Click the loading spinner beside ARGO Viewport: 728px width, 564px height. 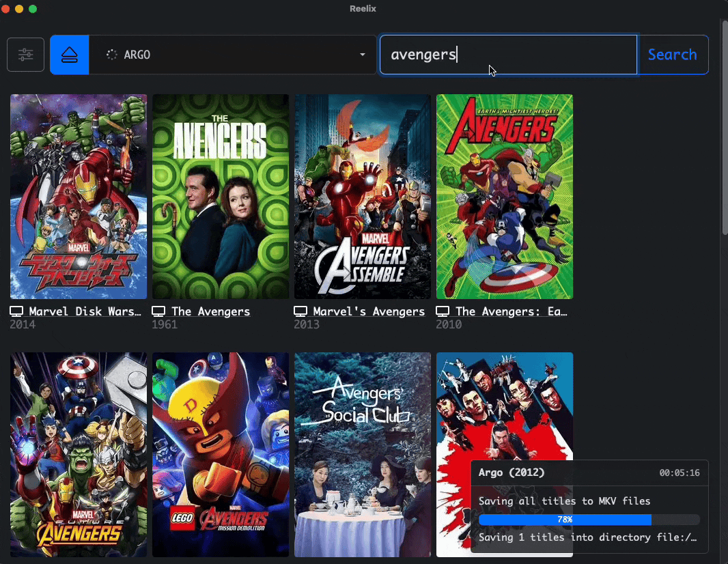112,55
